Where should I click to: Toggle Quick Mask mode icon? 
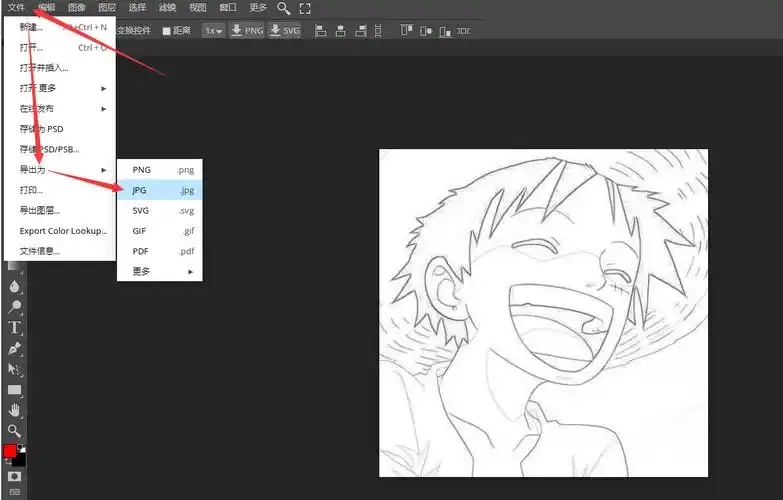[14, 477]
